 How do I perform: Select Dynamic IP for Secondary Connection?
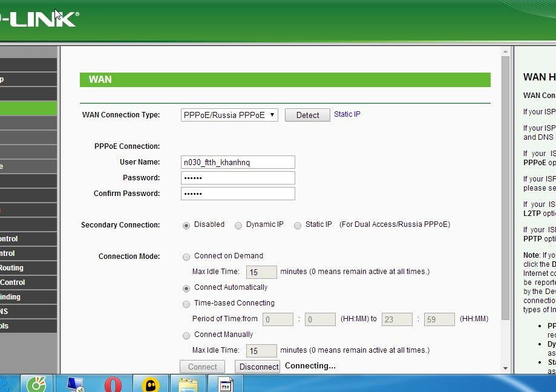click(x=238, y=226)
